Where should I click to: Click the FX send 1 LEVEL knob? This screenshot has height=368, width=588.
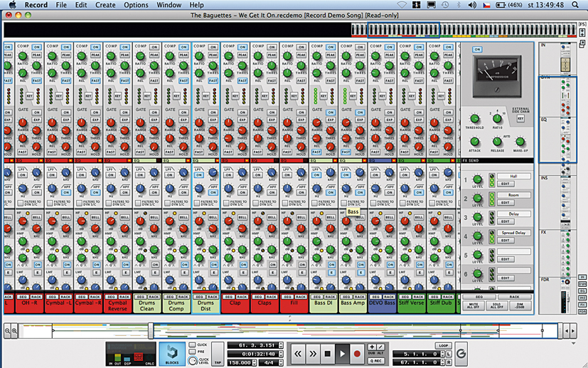coord(477,179)
